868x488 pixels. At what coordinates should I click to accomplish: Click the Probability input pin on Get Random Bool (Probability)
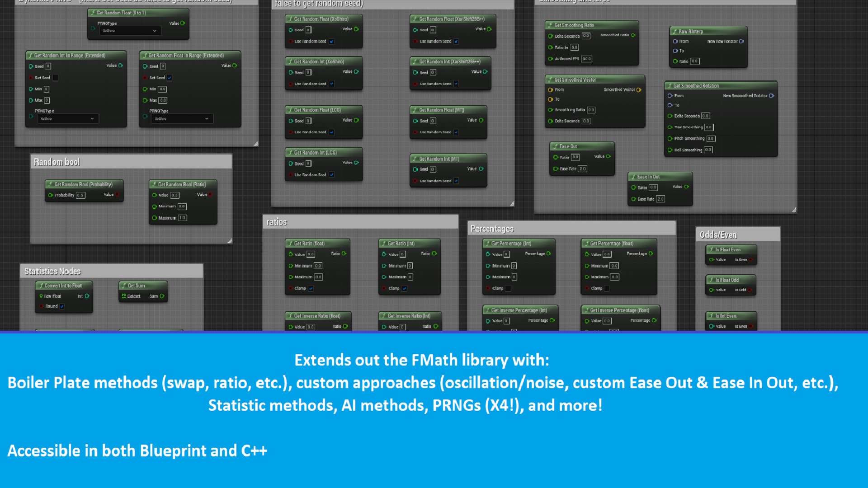coord(51,195)
